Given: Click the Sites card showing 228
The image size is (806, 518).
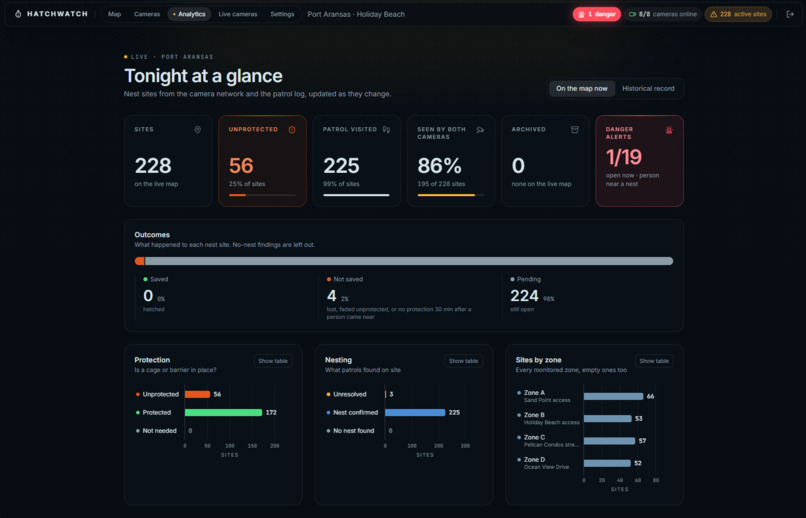Looking at the screenshot, I should (168, 161).
